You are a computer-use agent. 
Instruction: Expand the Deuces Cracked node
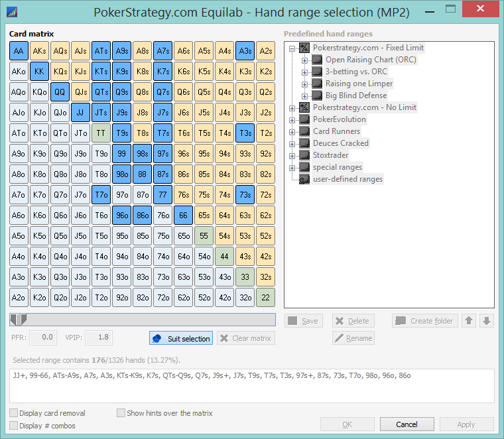(x=292, y=144)
